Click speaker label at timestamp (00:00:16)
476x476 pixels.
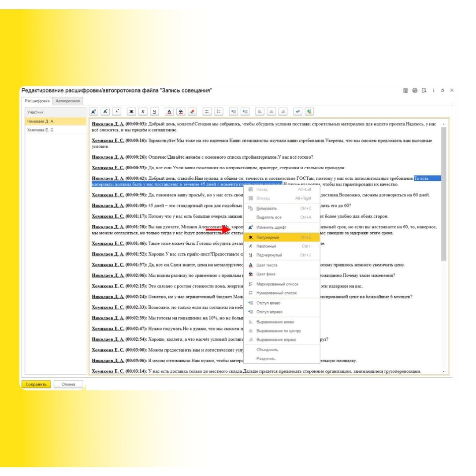[108, 141]
